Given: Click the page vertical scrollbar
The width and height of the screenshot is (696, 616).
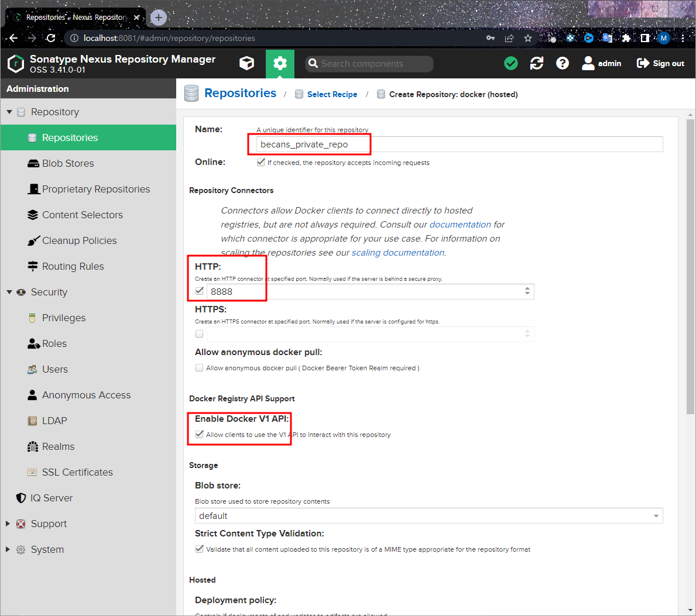Looking at the screenshot, I should pyautogui.click(x=690, y=266).
